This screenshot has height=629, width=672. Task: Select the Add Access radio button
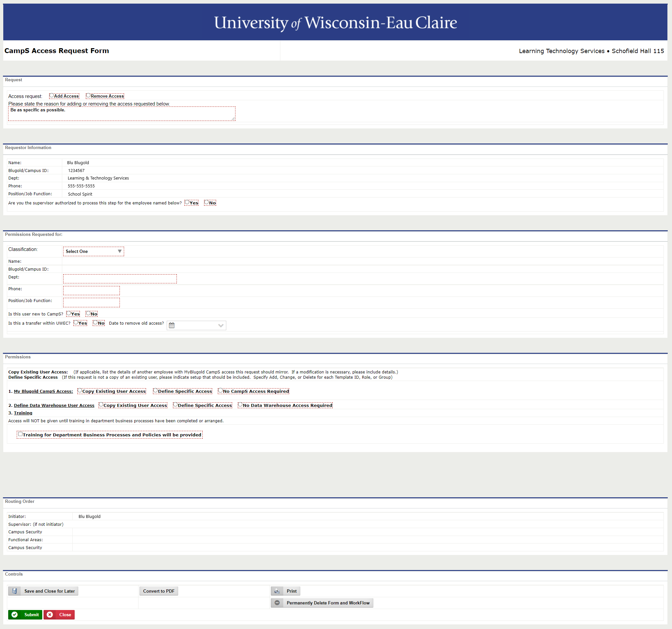pos(52,96)
